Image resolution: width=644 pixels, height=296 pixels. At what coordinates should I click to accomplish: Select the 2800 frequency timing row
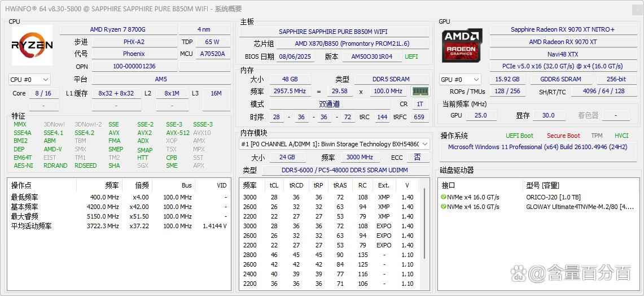pos(331,255)
